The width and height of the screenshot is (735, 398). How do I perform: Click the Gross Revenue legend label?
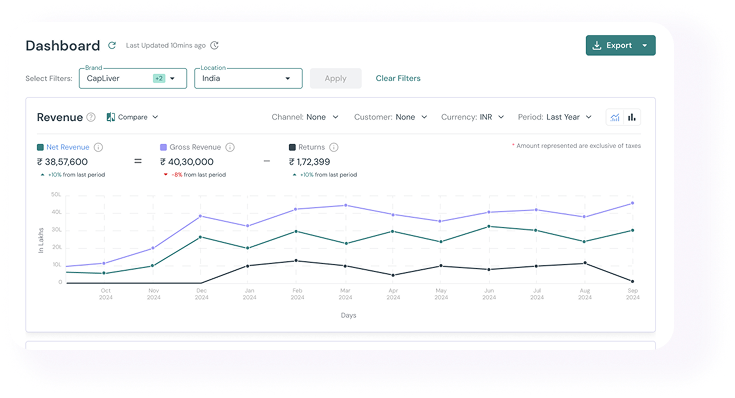pyautogui.click(x=195, y=147)
